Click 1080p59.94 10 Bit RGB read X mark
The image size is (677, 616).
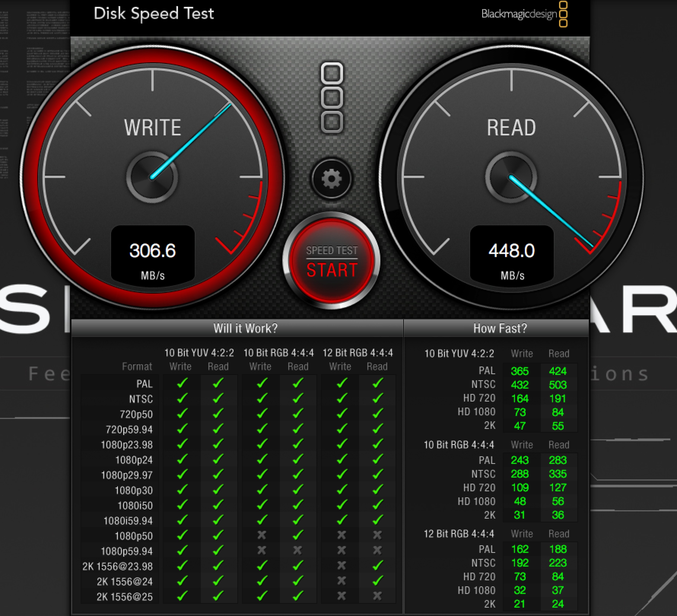[298, 550]
